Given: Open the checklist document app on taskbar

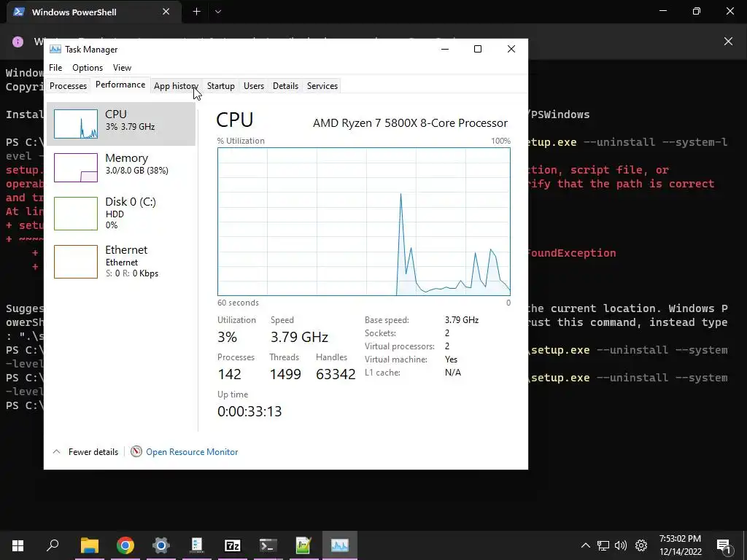Looking at the screenshot, I should tap(196, 545).
